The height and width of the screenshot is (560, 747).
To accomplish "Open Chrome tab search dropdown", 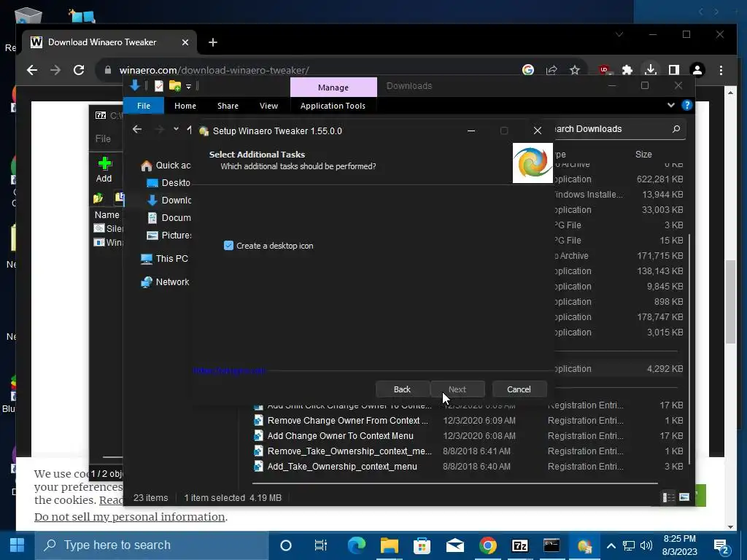I will [x=619, y=34].
